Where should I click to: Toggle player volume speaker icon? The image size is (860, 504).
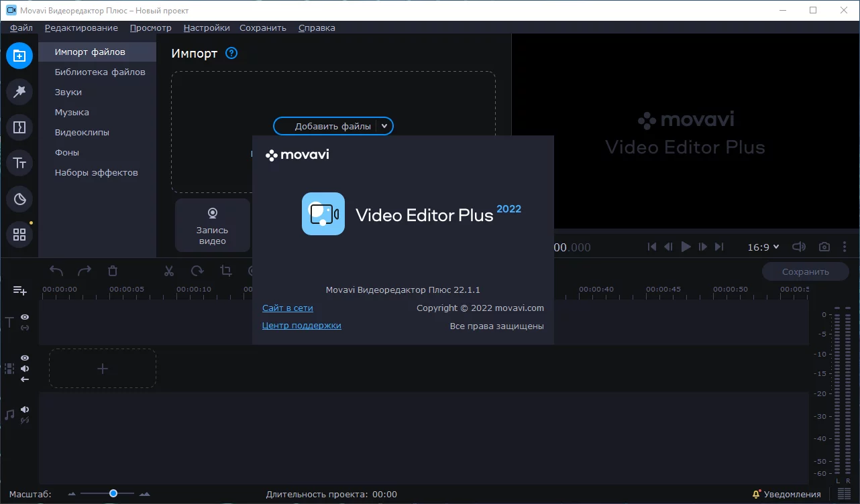point(799,247)
